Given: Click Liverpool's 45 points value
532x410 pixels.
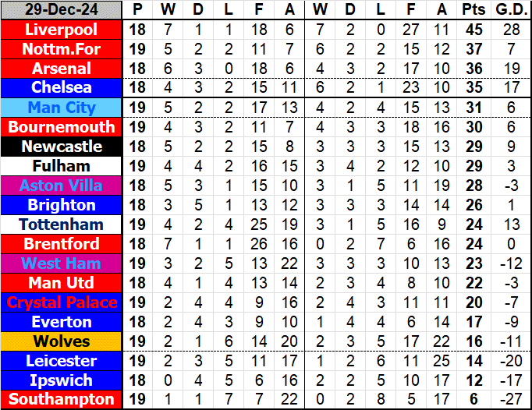Looking at the screenshot, I should (x=473, y=30).
